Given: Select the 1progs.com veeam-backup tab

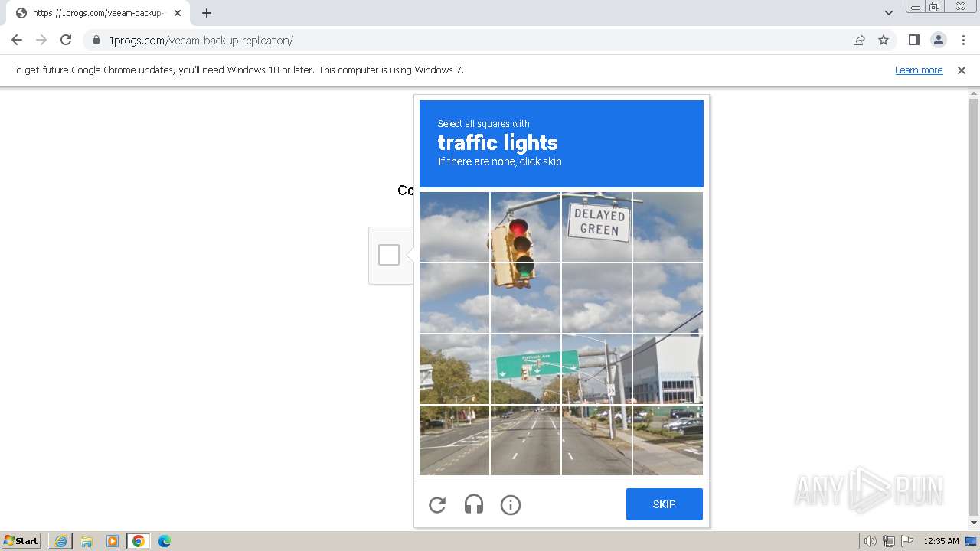Looking at the screenshot, I should pos(98,13).
